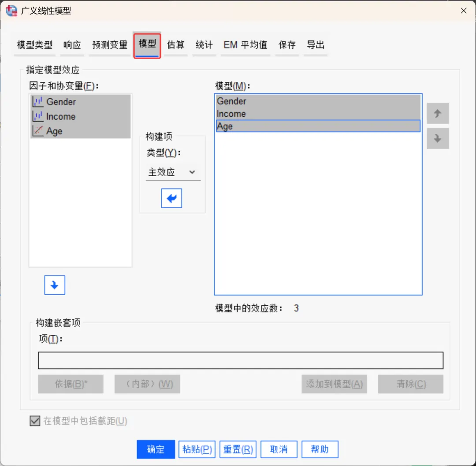This screenshot has width=476, height=466.
Task: Open the EM 平均值 tab
Action: point(245,45)
